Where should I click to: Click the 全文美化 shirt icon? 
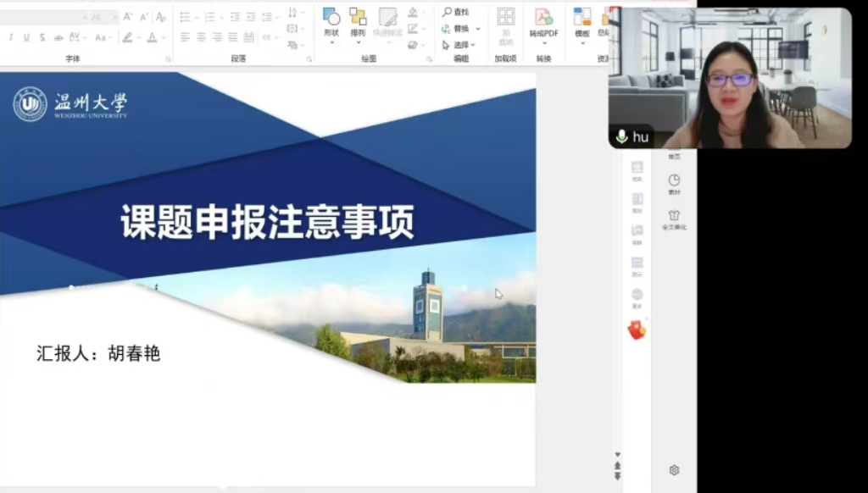674,216
